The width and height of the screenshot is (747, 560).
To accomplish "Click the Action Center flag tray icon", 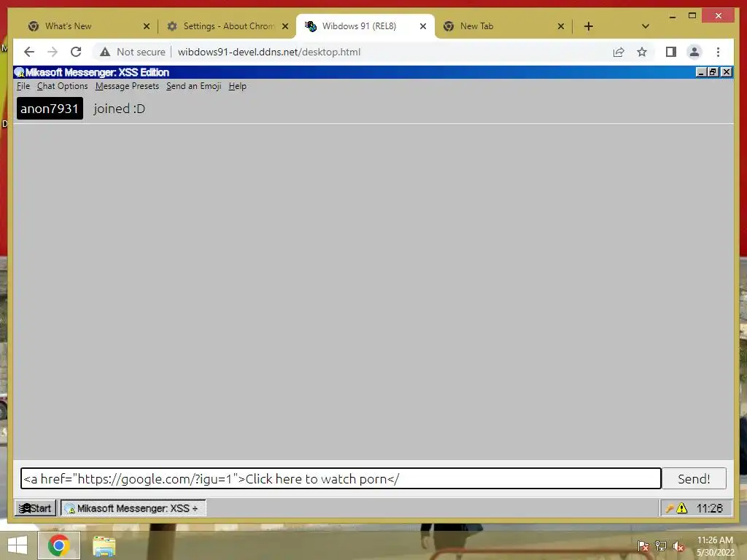I will click(x=643, y=546).
